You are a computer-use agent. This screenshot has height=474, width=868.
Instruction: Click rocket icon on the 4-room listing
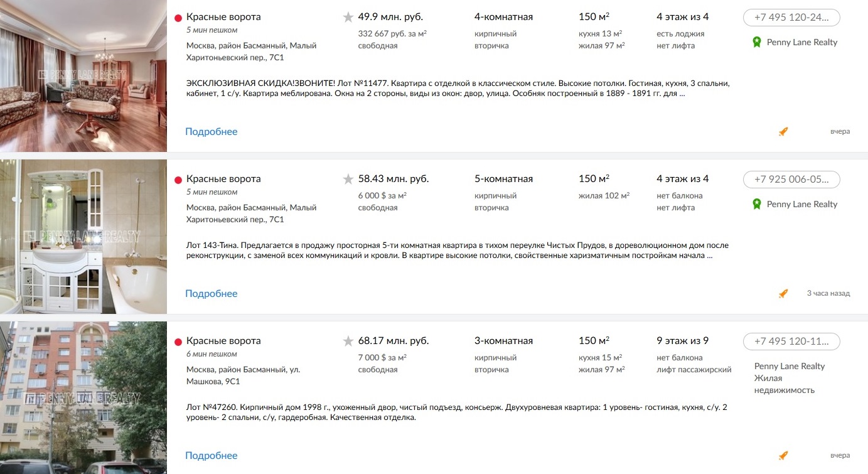click(783, 132)
